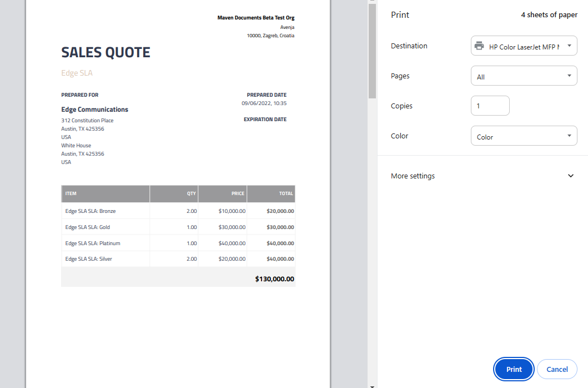Open the Destination printer dropdown
This screenshot has width=588, height=388.
(524, 46)
